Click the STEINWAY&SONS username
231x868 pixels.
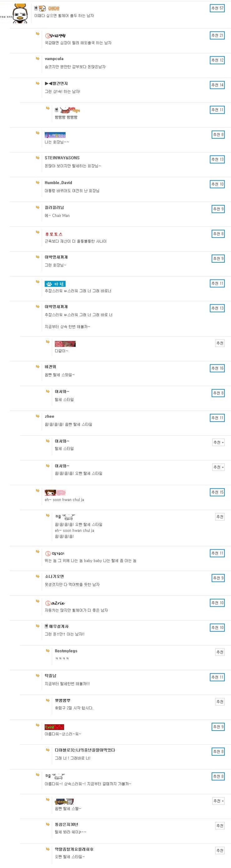62,158
